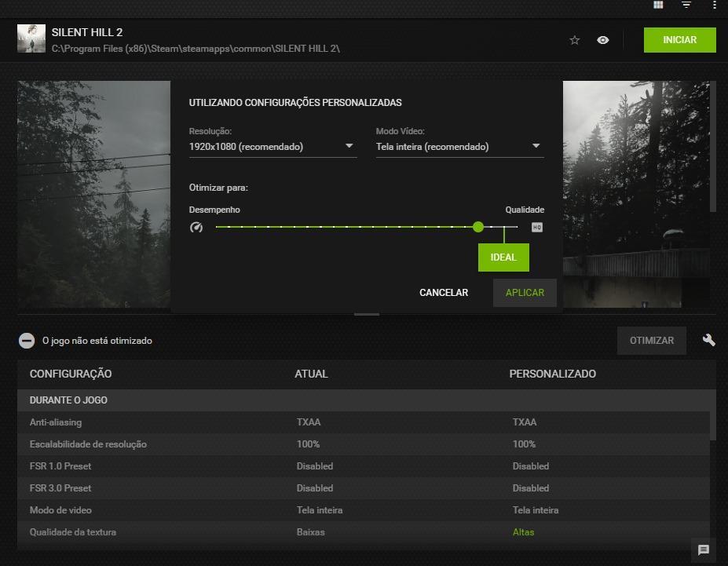728x566 pixels.
Task: Click the game install path text
Action: 196,49
